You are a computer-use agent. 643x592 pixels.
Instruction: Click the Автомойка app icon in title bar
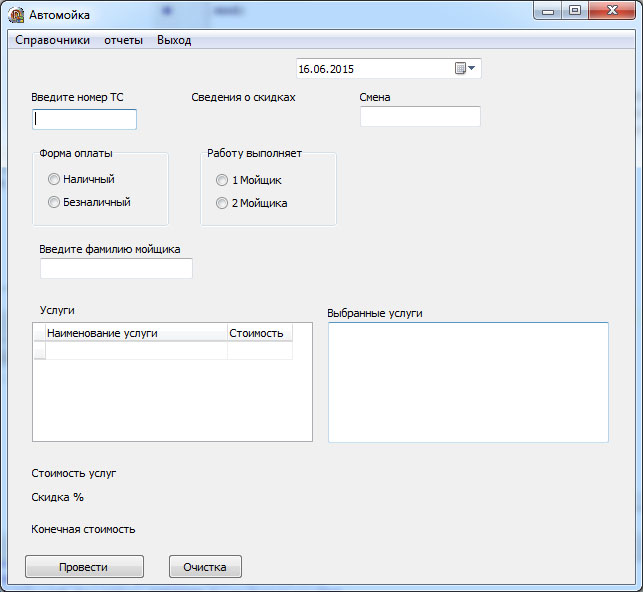tap(16, 15)
